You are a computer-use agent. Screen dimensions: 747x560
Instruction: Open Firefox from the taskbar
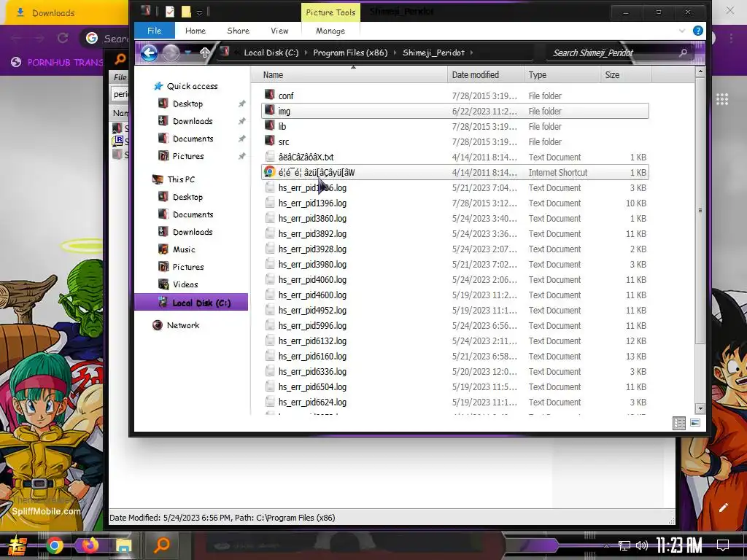(x=90, y=545)
